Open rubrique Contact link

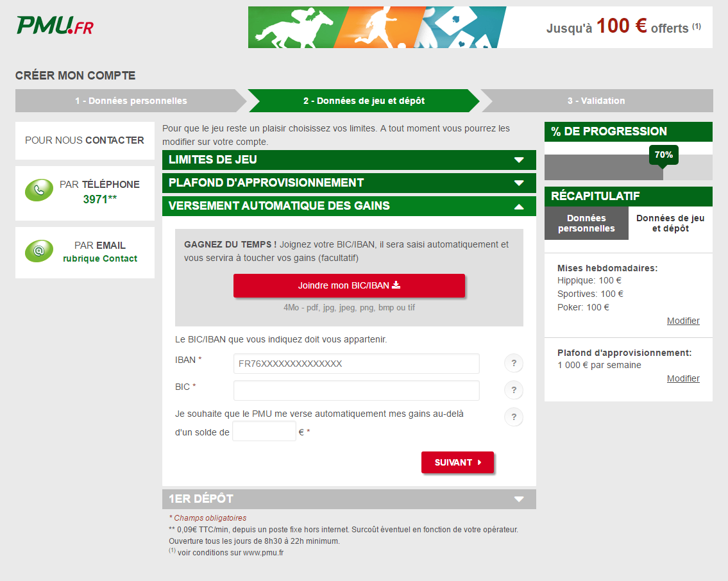click(100, 258)
